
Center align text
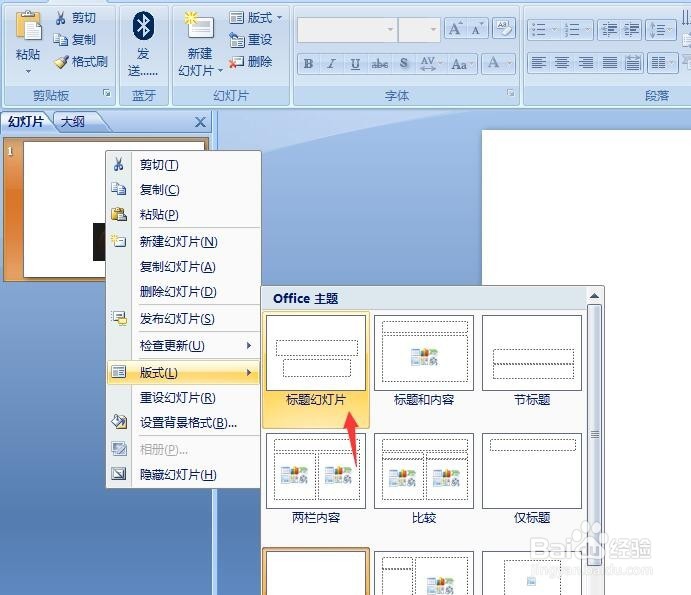coord(562,63)
